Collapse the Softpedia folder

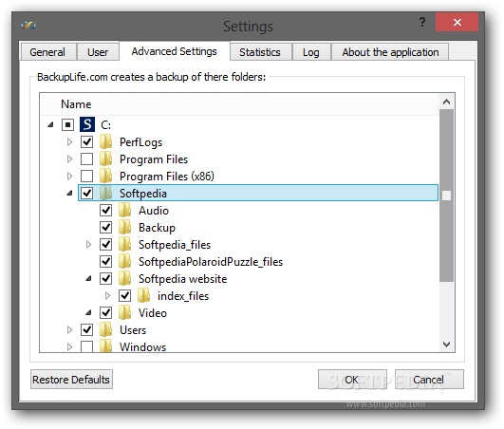(x=69, y=193)
